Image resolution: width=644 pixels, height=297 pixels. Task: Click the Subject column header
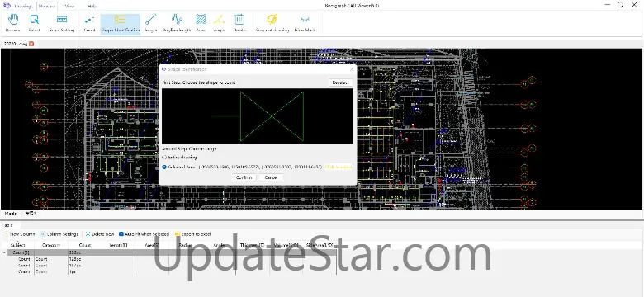click(17, 245)
